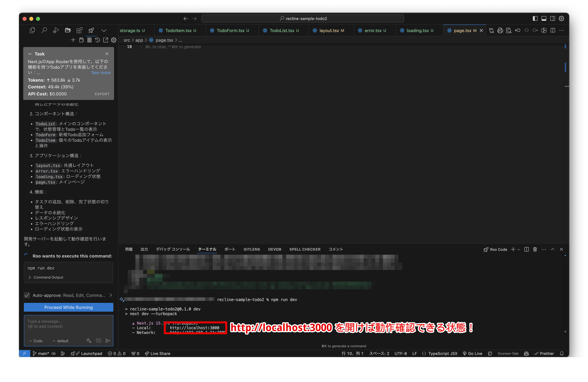Image resolution: width=588 pixels, height=382 pixels.
Task: Pop out Roo Code into editor
Action: (105, 40)
